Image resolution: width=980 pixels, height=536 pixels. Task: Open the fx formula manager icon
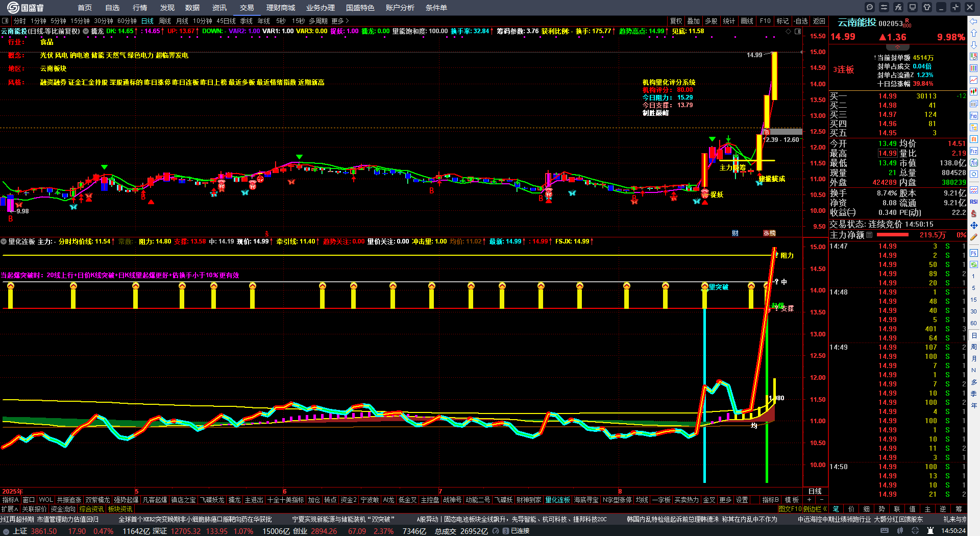point(898,7)
